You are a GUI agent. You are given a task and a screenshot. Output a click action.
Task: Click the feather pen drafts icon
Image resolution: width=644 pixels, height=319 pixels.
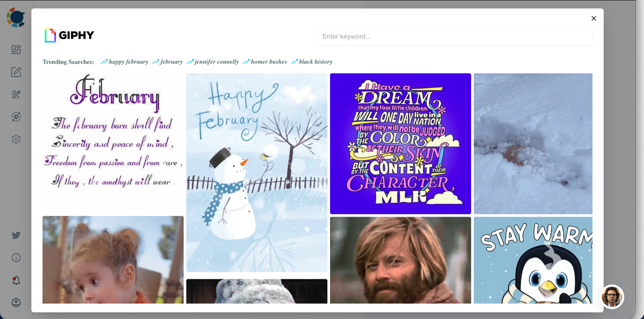(16, 94)
